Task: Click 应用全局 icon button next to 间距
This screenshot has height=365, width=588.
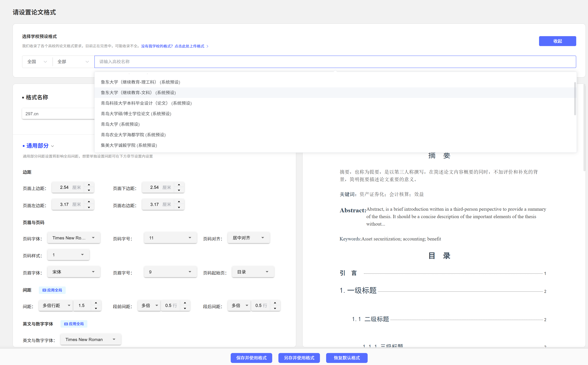Action: pyautogui.click(x=52, y=290)
